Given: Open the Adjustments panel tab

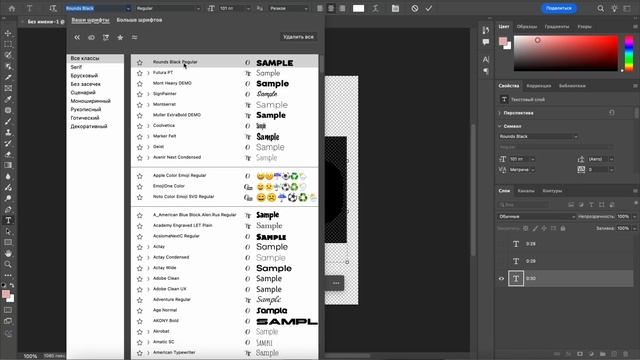Looking at the screenshot, I should [x=538, y=86].
